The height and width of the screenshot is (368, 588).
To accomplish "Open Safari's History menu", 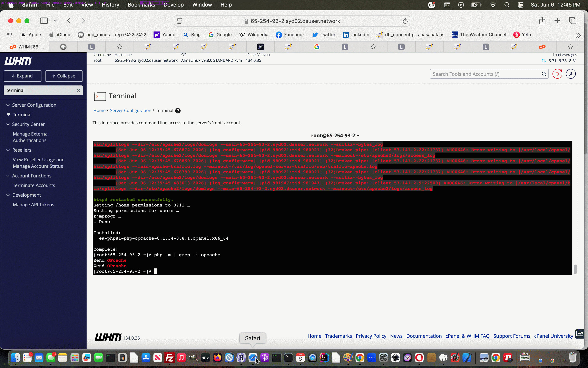I will point(110,5).
